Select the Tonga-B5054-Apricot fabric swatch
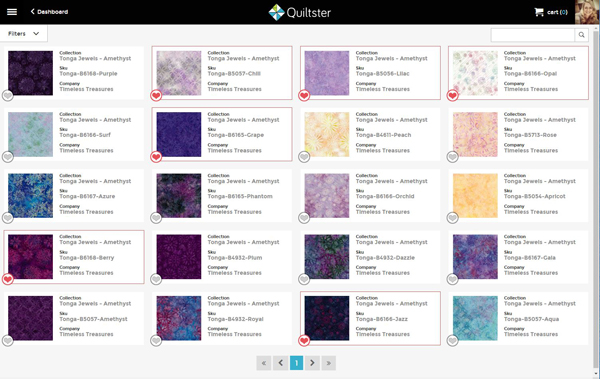600x379 pixels. click(x=475, y=196)
